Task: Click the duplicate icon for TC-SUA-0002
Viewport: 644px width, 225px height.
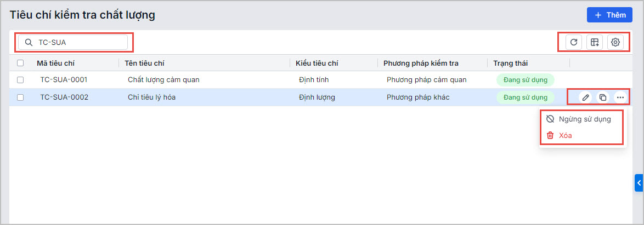Action: [x=603, y=97]
